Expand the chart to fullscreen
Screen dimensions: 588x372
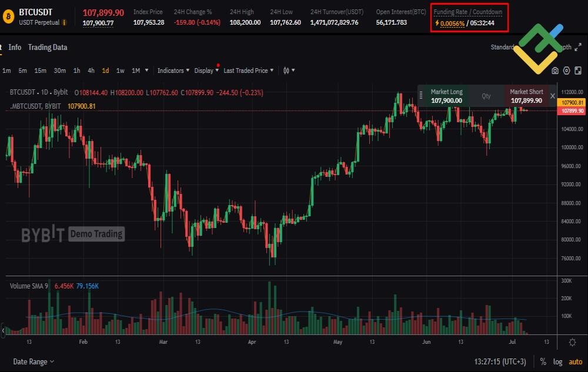pyautogui.click(x=578, y=47)
